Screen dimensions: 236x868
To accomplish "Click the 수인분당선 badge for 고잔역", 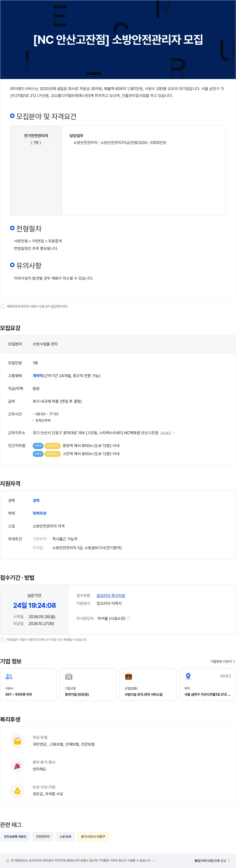I will click(x=53, y=454).
